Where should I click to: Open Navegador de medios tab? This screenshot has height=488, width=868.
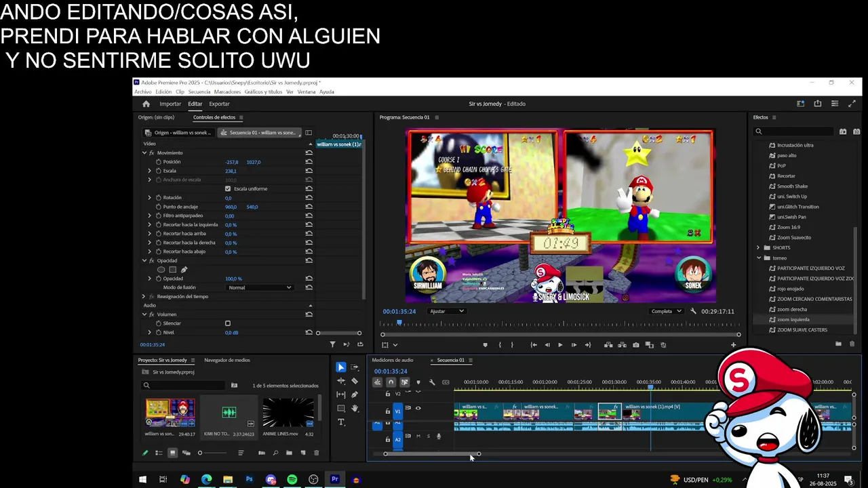point(227,360)
